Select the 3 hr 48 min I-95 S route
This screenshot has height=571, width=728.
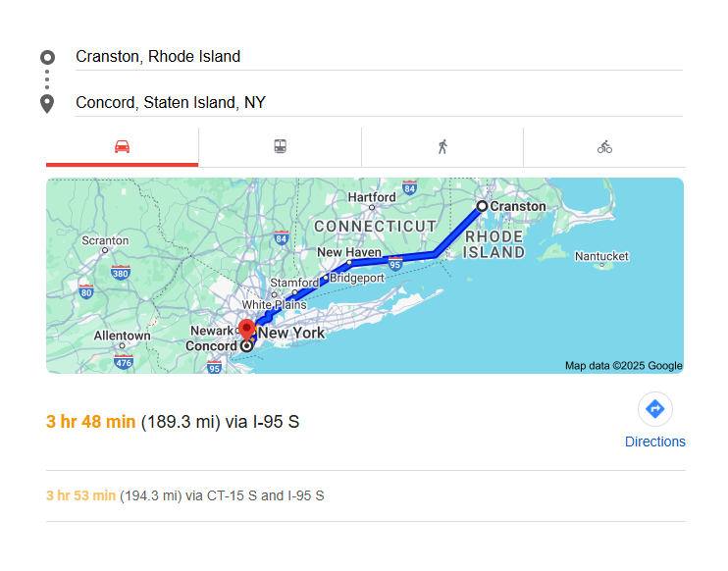click(173, 423)
